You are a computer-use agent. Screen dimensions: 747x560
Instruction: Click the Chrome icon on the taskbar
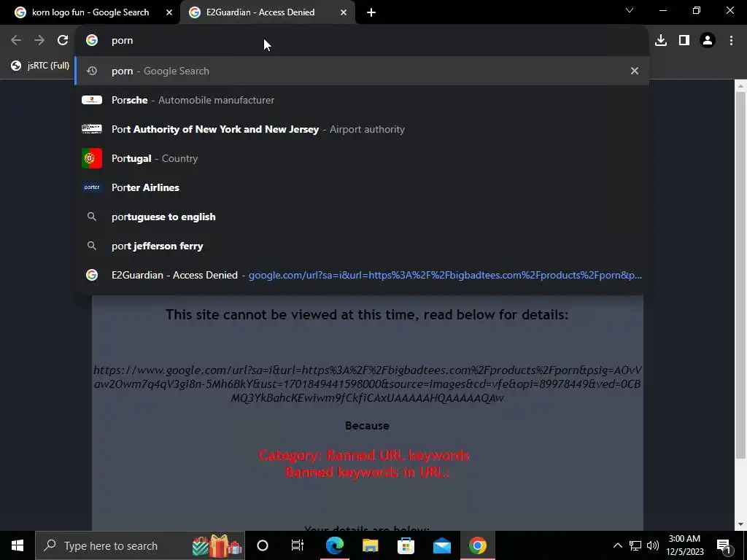[477, 545]
